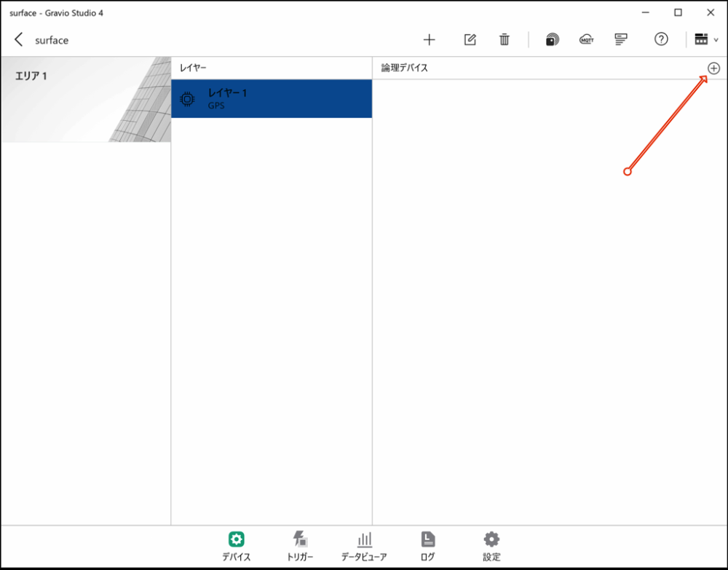Open help using the question mark icon
The height and width of the screenshot is (570, 728).
(661, 40)
